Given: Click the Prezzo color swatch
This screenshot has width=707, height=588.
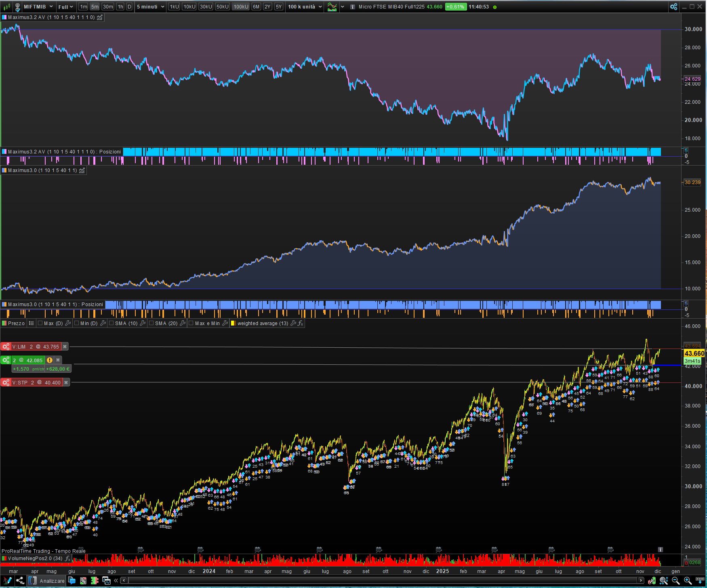Looking at the screenshot, I should pyautogui.click(x=4, y=323).
